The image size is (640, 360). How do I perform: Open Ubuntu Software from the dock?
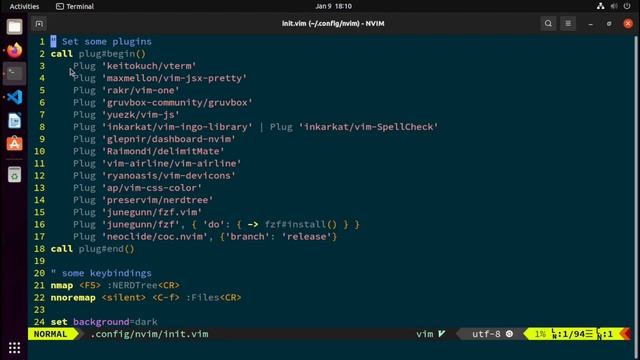click(14, 144)
